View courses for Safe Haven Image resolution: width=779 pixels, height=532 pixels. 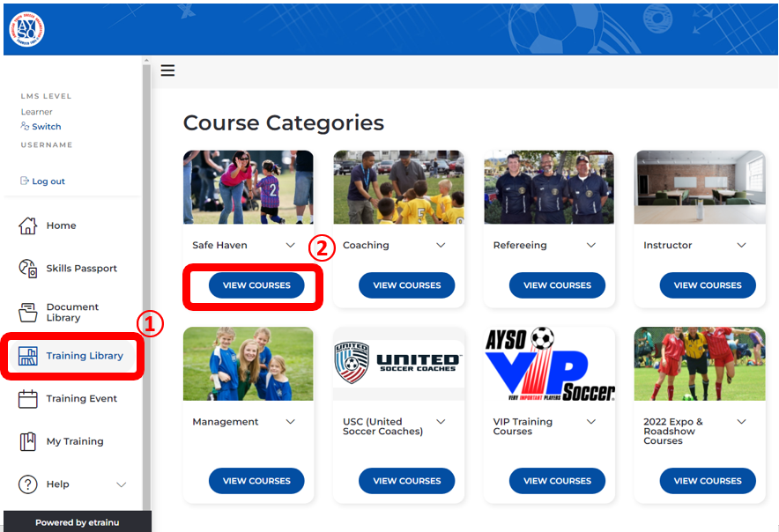pyautogui.click(x=256, y=285)
